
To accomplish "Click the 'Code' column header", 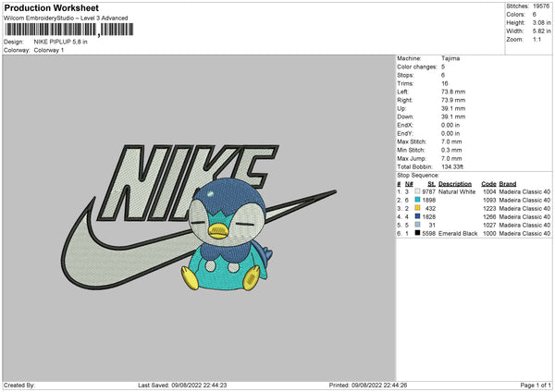I will [488, 184].
